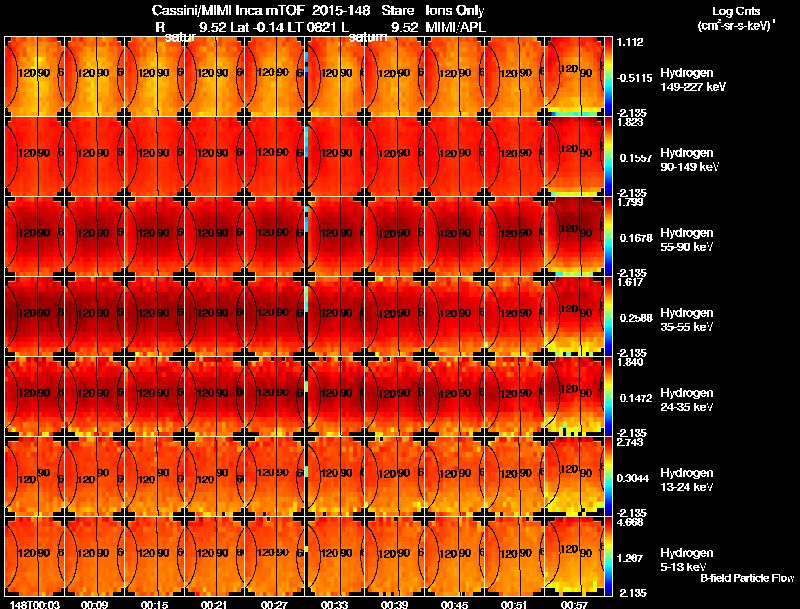Click the Hydrogen 55-90 keV color bar
This screenshot has width=800, height=609.
[x=608, y=237]
